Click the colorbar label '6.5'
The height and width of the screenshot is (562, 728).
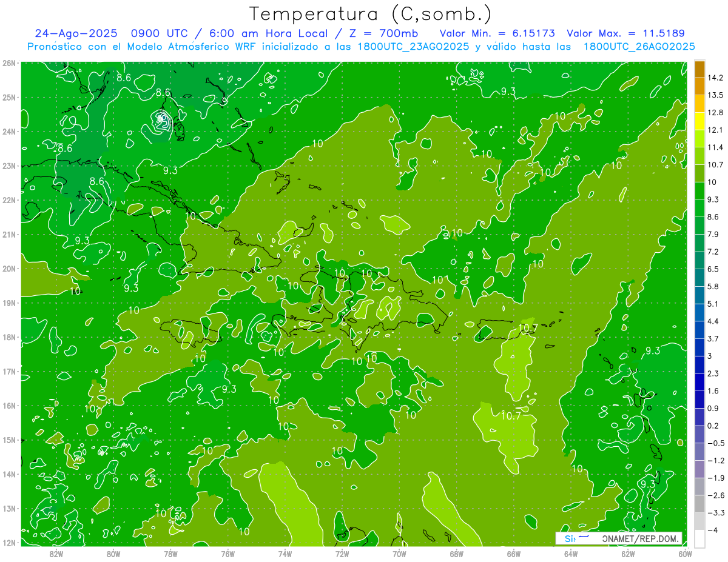(714, 269)
